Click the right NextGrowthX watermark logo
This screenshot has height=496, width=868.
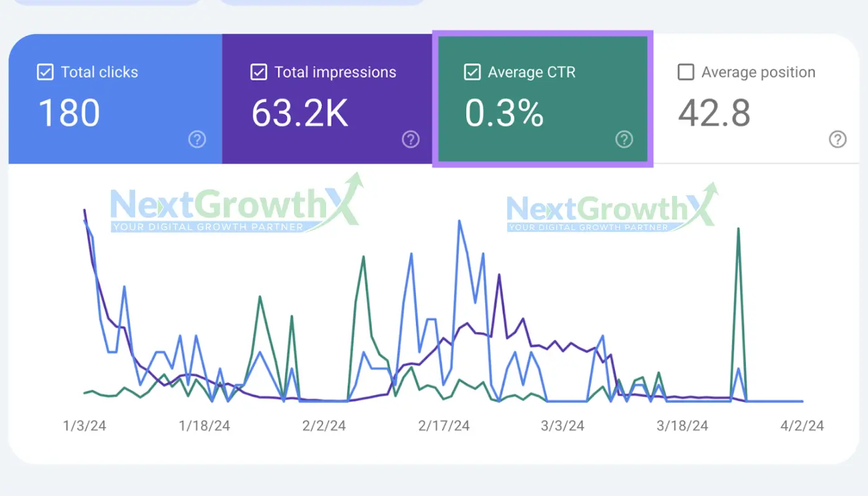coord(611,211)
